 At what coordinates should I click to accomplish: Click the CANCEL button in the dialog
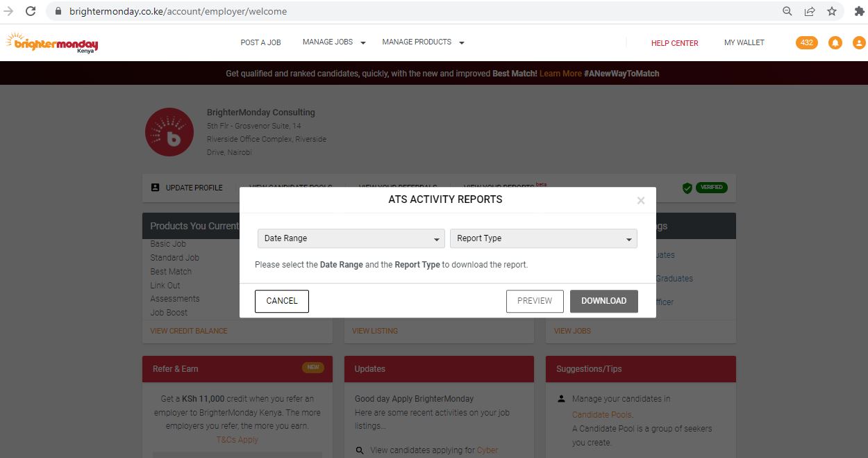pyautogui.click(x=282, y=301)
